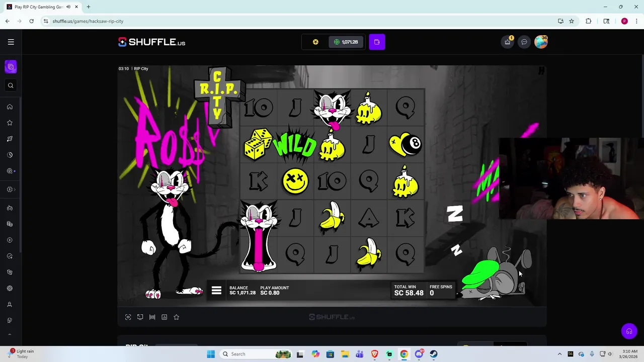
Task: Favorite the game with the star icon below it
Action: tap(176, 317)
